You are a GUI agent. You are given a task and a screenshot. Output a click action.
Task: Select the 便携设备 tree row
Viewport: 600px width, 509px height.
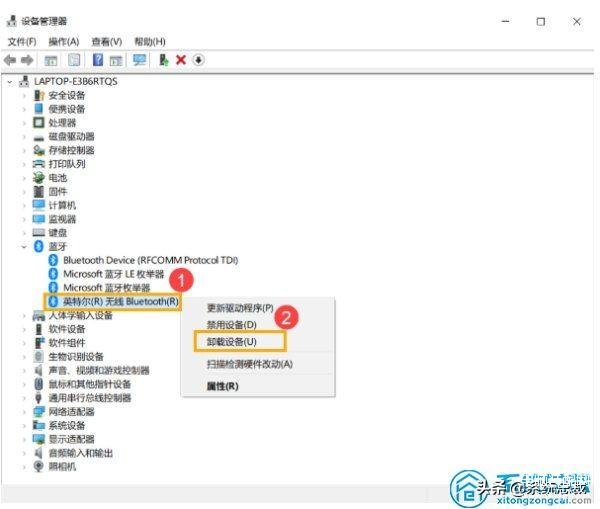coord(67,109)
